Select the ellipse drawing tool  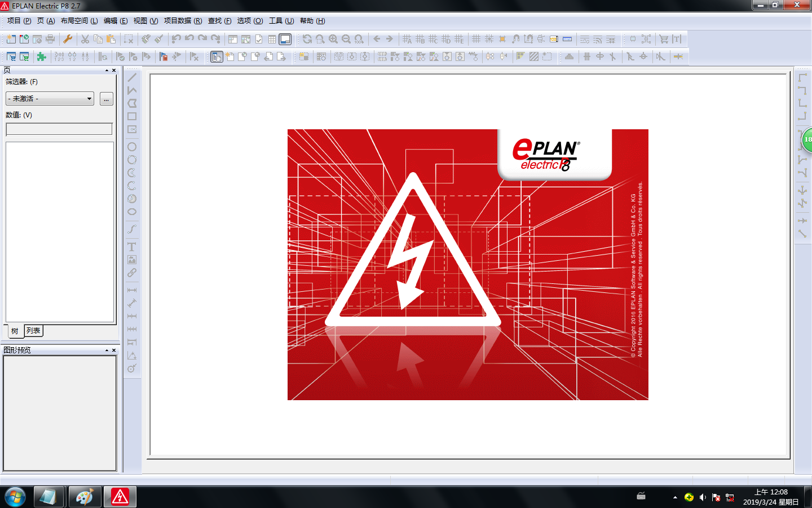click(x=132, y=212)
